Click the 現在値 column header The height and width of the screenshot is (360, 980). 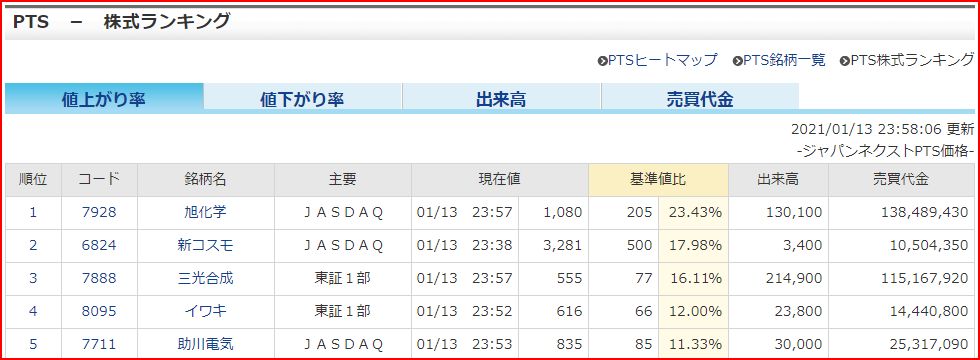tap(499, 180)
